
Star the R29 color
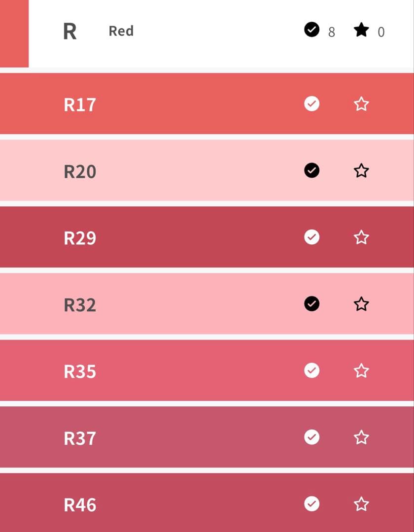pyautogui.click(x=361, y=237)
